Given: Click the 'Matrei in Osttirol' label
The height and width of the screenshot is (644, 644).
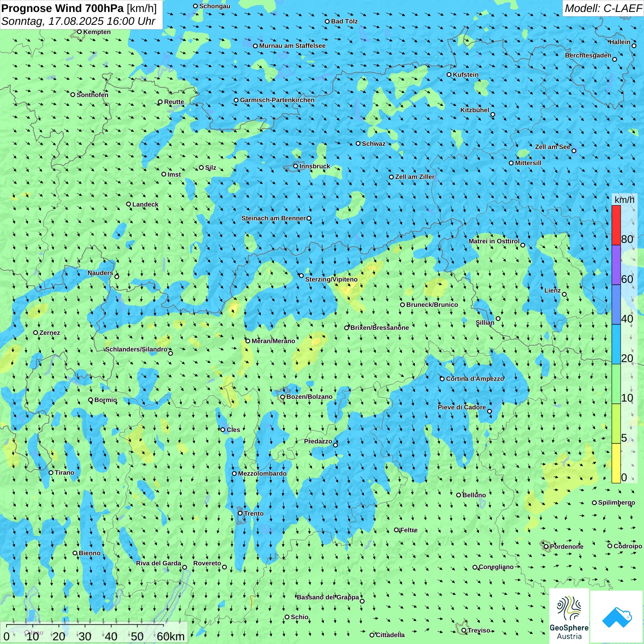Looking at the screenshot, I should pos(494,241).
